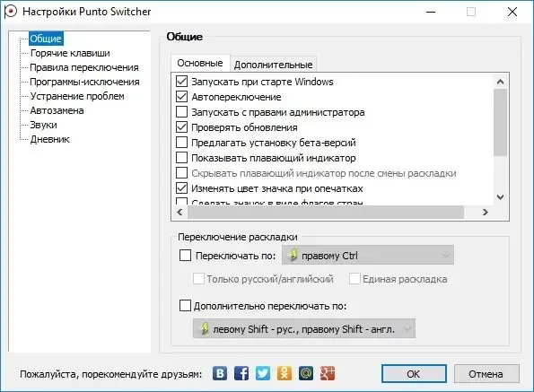The width and height of the screenshot is (534, 392).
Task: Open 'Программы-исключения' section
Action: pos(84,82)
